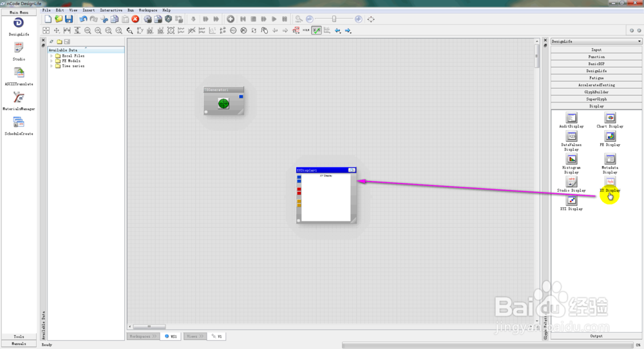Image resolution: width=644 pixels, height=349 pixels.
Task: Save with the blue floppy disk icon
Action: [69, 19]
